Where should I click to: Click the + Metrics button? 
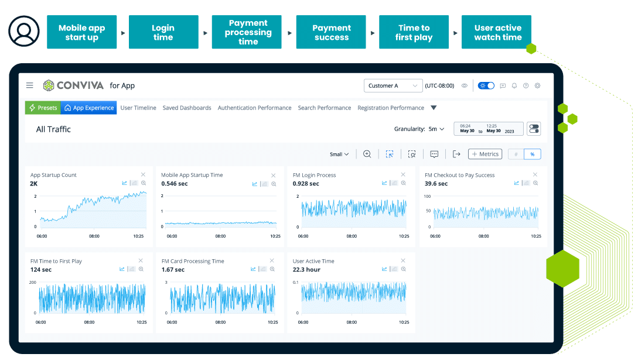[x=485, y=154]
